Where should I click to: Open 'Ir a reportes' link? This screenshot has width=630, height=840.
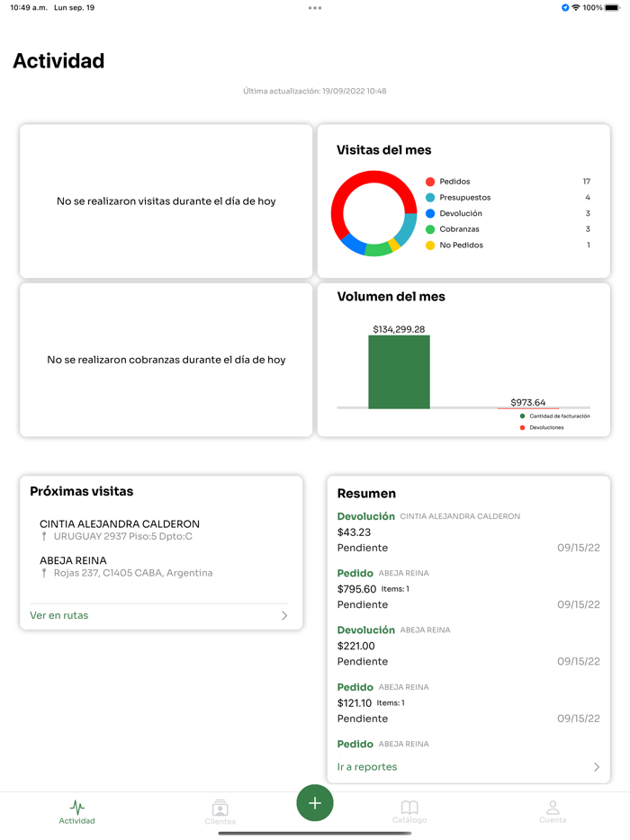click(367, 767)
